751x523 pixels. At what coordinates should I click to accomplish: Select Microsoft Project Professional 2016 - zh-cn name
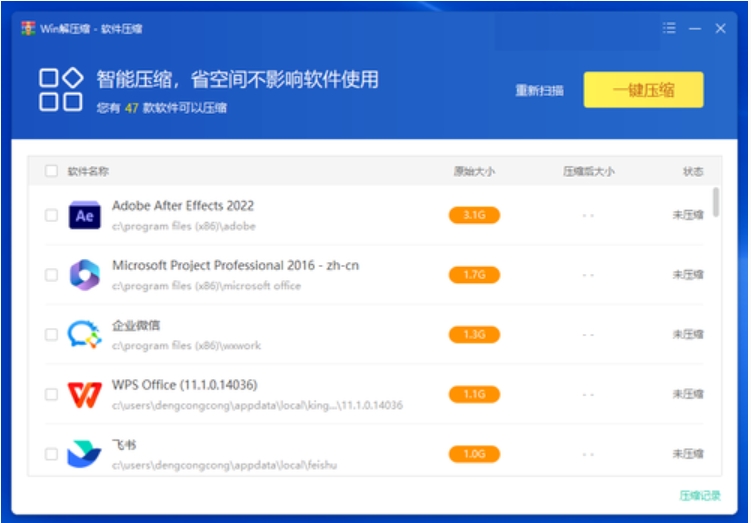(x=235, y=265)
